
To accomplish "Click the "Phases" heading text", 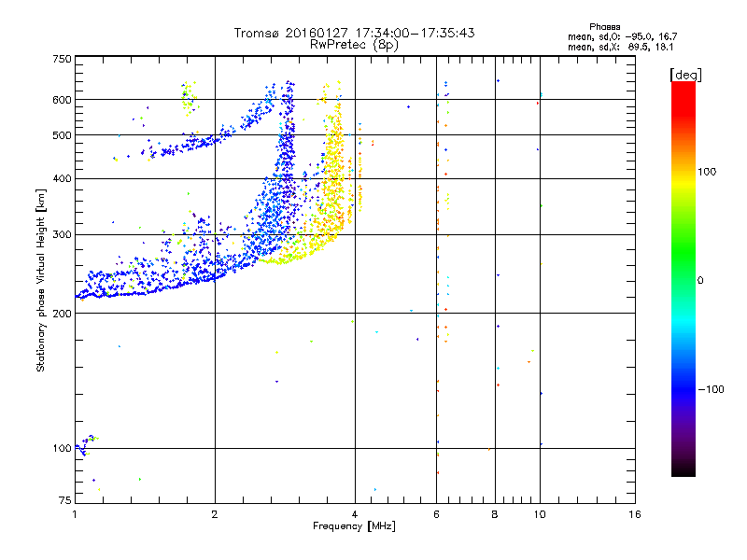I will pyautogui.click(x=604, y=27).
